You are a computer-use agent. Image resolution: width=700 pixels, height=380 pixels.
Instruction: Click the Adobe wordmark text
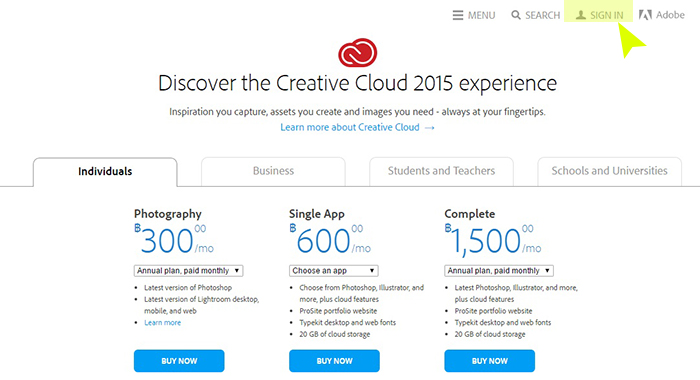(670, 15)
